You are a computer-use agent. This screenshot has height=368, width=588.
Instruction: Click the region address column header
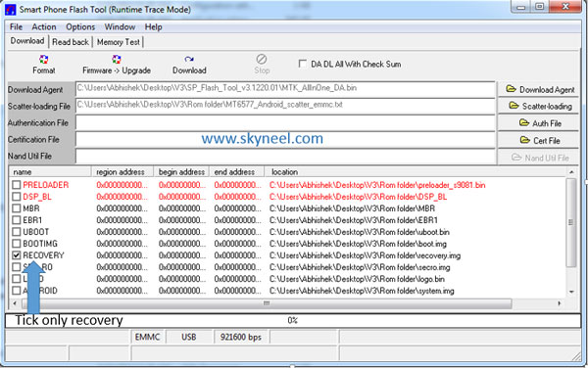click(x=122, y=172)
